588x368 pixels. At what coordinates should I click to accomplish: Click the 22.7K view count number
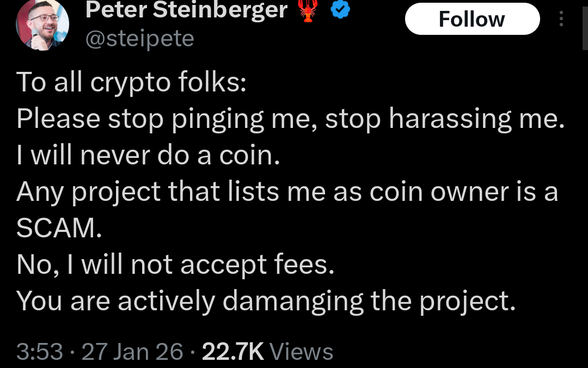point(232,351)
